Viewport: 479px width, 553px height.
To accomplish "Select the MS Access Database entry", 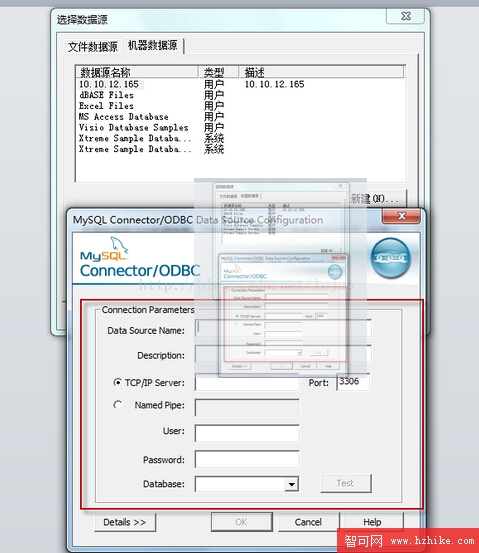I will [x=240, y=116].
